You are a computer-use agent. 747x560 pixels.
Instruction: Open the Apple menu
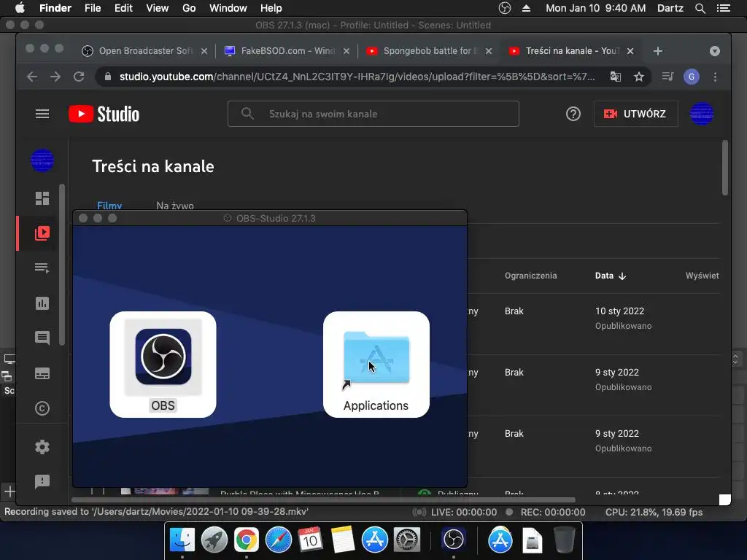pyautogui.click(x=20, y=8)
